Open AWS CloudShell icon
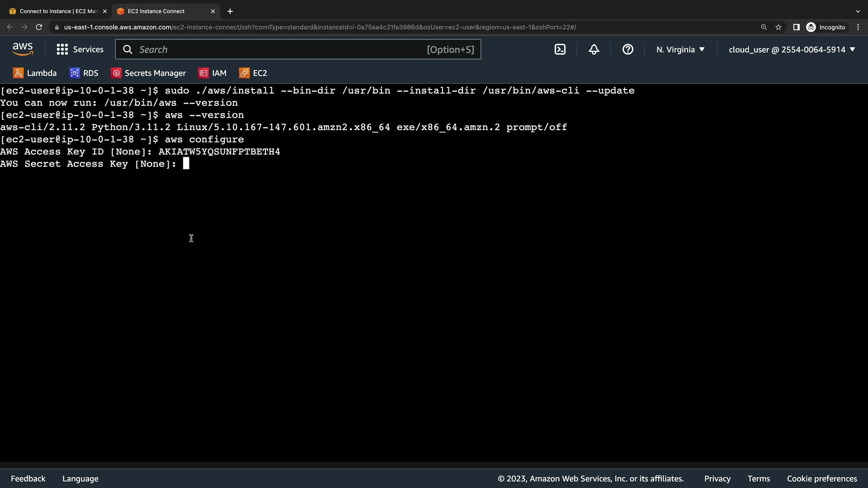This screenshot has height=488, width=868. coord(560,50)
